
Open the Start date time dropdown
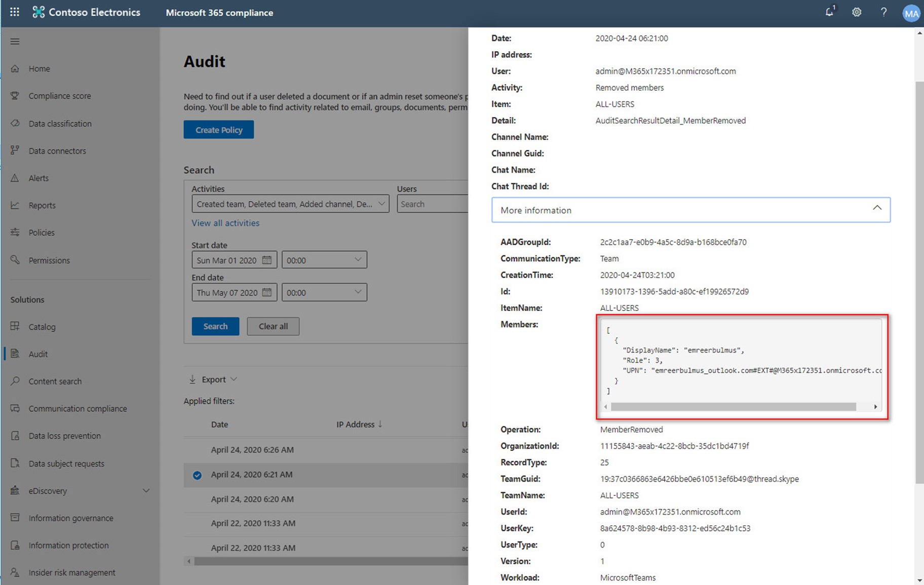click(x=324, y=260)
